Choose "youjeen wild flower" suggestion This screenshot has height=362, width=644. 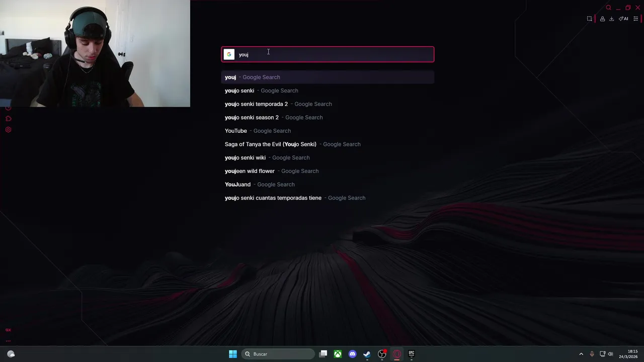tap(328, 171)
